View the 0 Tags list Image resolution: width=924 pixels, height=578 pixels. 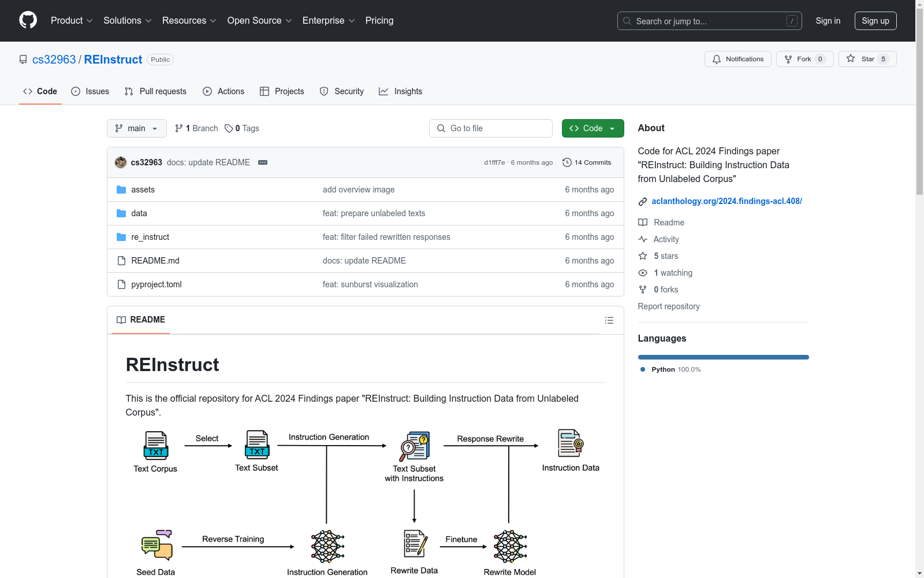coord(242,128)
